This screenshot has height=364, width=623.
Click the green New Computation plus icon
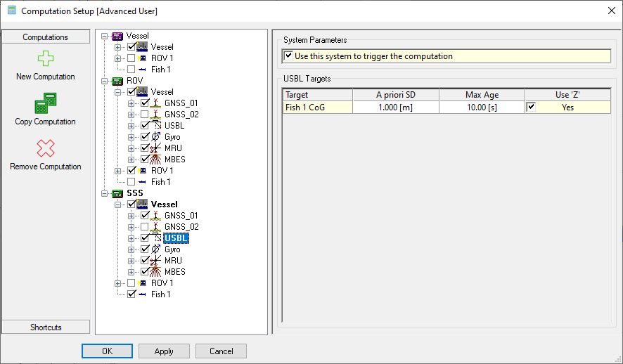point(46,58)
